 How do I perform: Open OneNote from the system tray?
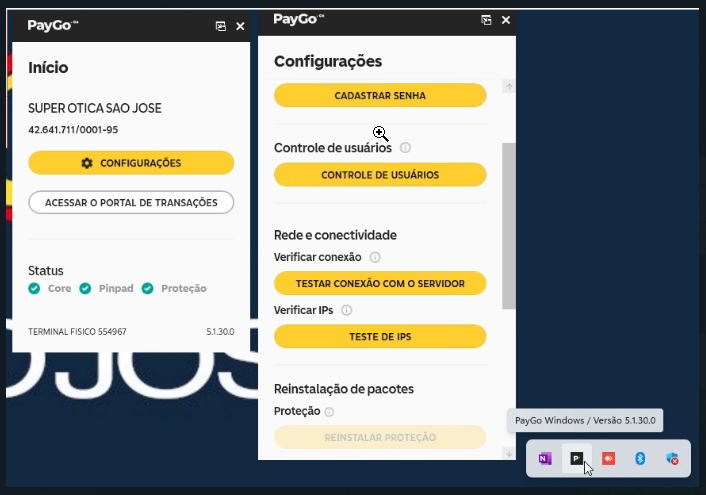(545, 458)
